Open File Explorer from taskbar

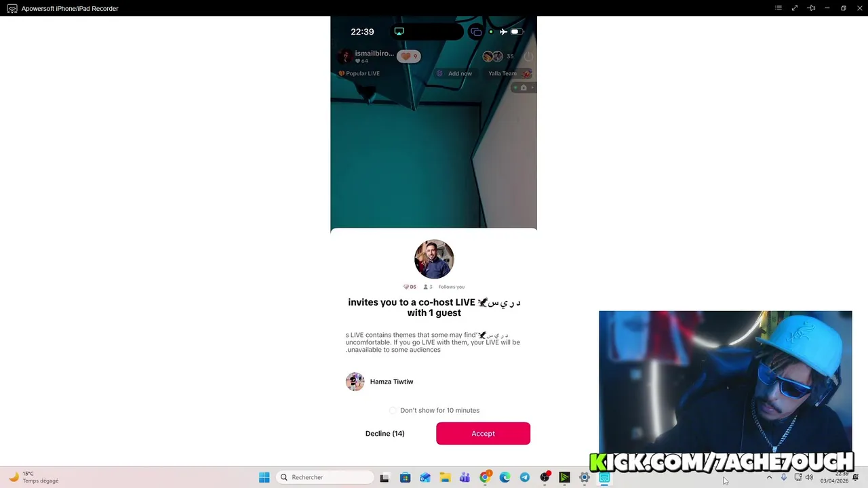pyautogui.click(x=445, y=477)
